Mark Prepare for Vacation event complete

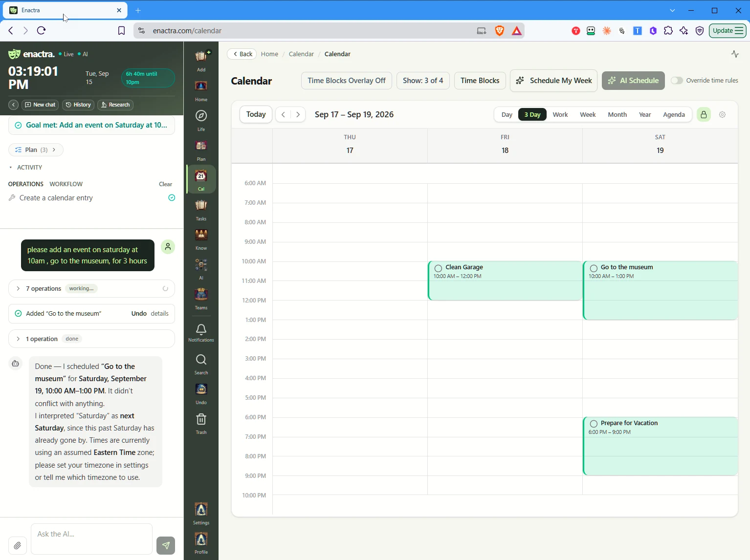coord(594,424)
